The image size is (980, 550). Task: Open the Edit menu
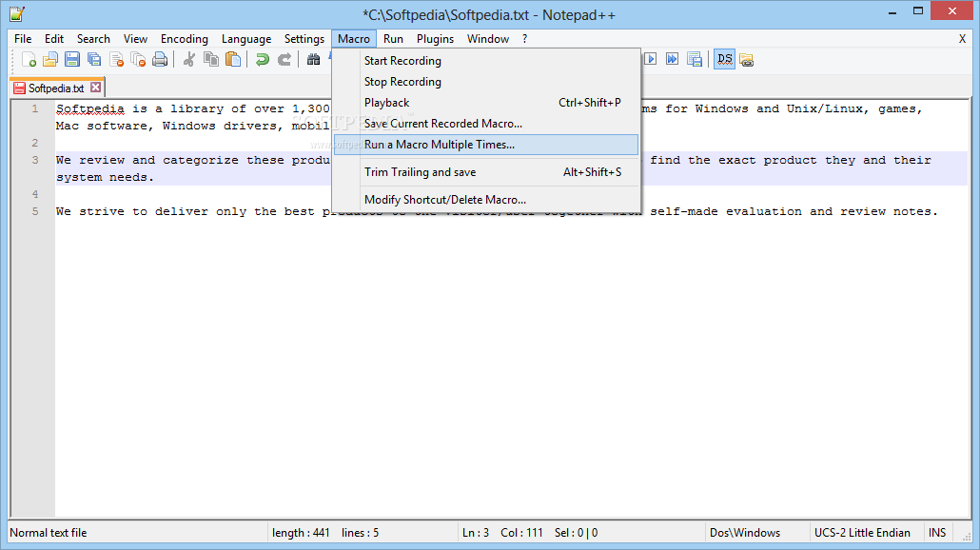click(54, 39)
